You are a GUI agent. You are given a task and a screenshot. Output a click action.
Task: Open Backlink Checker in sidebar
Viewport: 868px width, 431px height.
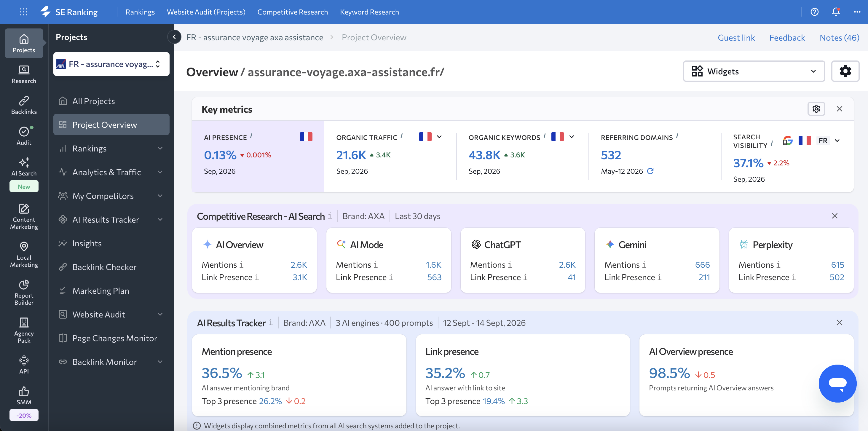pos(111,267)
